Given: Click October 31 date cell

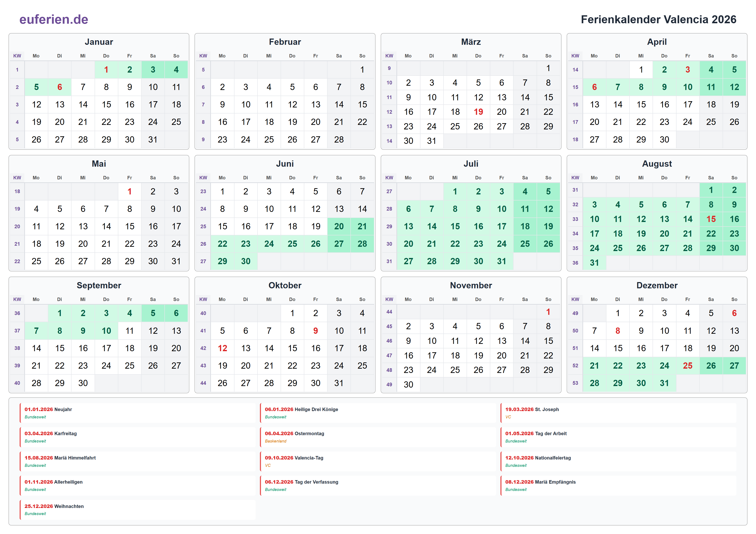Looking at the screenshot, I should [339, 383].
